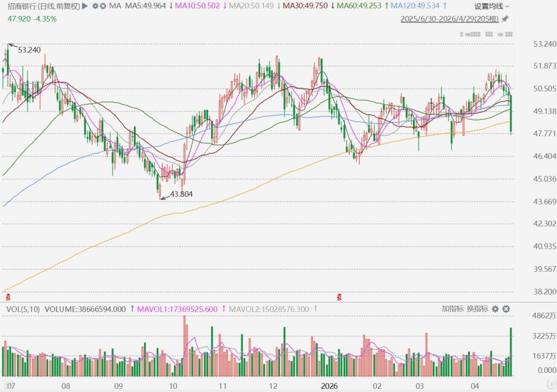This screenshot has width=557, height=392.
Task: Open the VOL panel settings gear icon
Action: [495, 309]
